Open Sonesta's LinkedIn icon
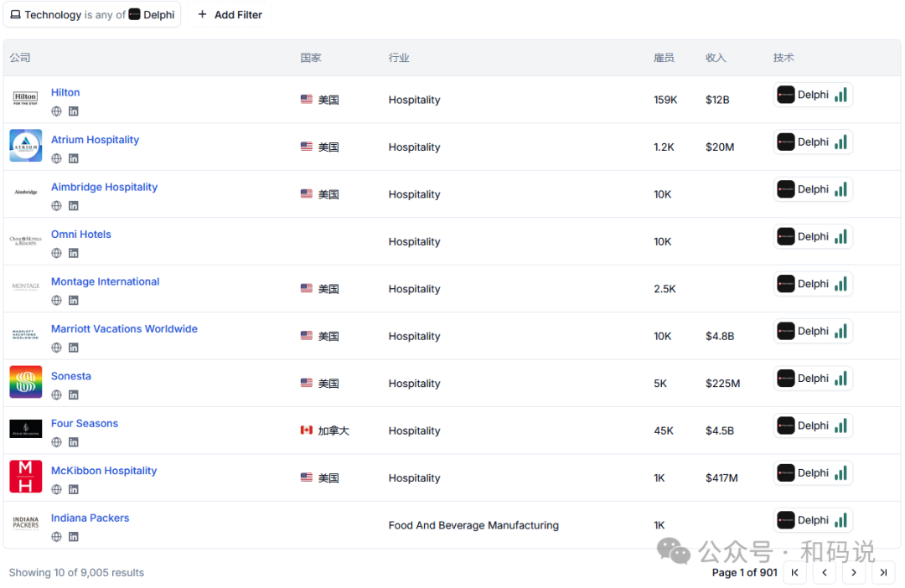The height and width of the screenshot is (588, 905). click(73, 395)
